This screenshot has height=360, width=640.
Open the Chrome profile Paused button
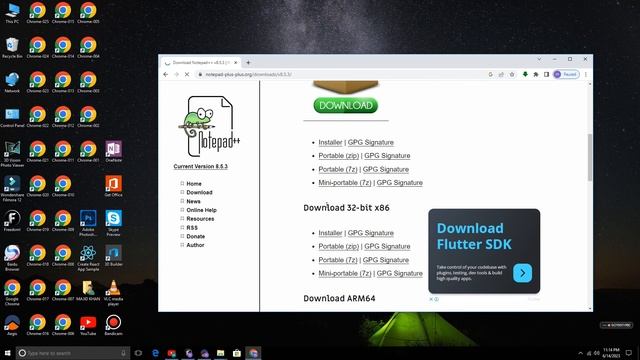pyautogui.click(x=566, y=74)
